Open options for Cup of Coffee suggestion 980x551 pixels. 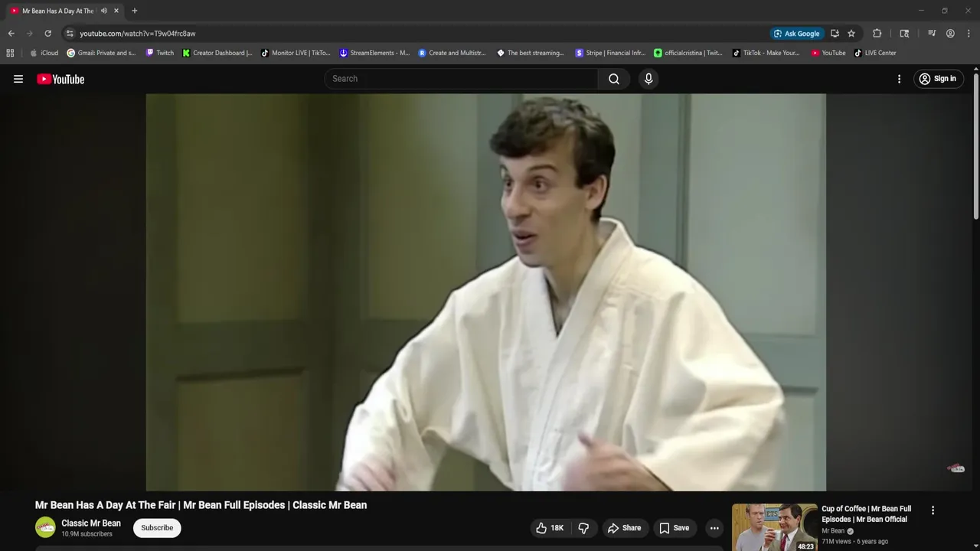[933, 510]
